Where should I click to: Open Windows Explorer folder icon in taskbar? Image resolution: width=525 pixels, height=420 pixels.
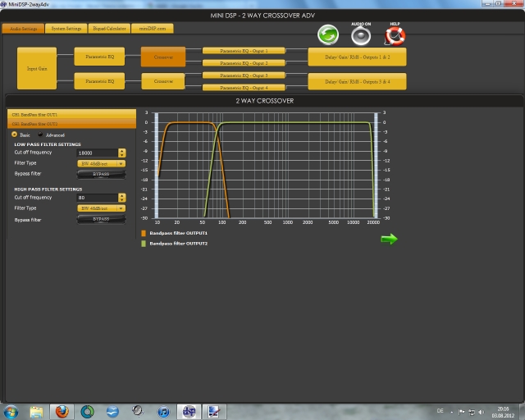point(36,412)
